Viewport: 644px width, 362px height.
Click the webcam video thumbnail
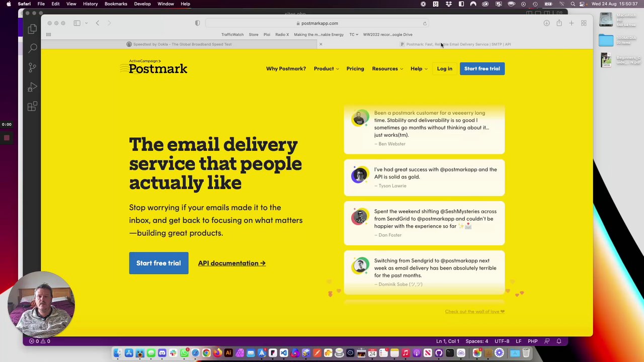pyautogui.click(x=41, y=304)
